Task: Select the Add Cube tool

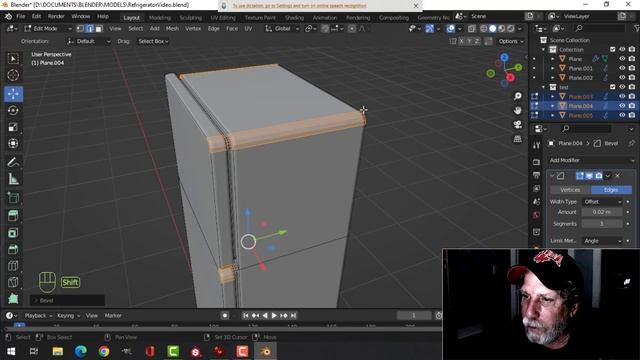Action: tap(13, 198)
